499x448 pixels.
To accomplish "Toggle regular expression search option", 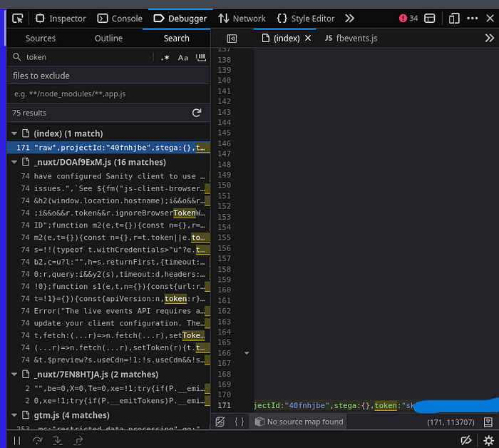I will (165, 58).
